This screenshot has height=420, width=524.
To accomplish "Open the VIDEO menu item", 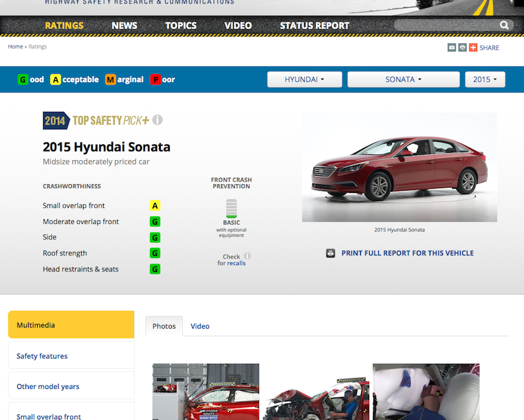I will tap(238, 26).
